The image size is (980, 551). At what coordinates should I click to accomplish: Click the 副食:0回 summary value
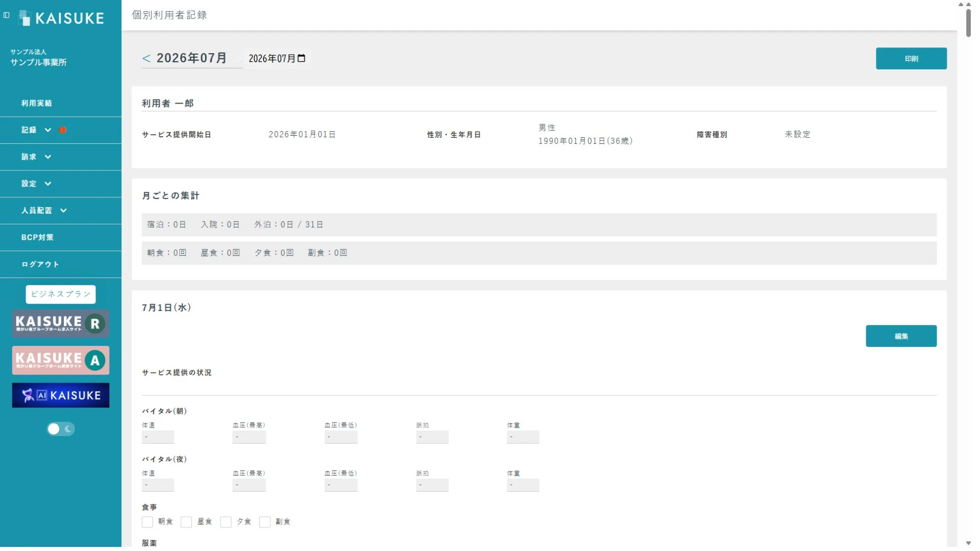(327, 253)
